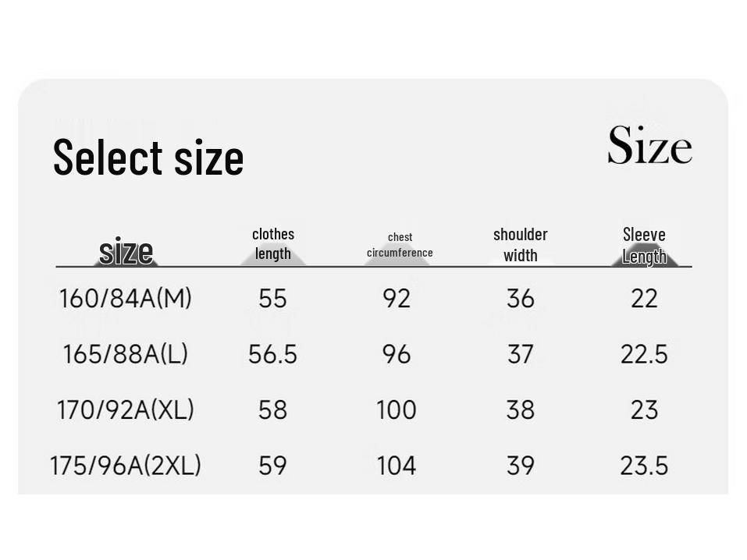Click the shoulder width value 36
Image resolution: width=747 pixels, height=560 pixels.
[x=520, y=299]
